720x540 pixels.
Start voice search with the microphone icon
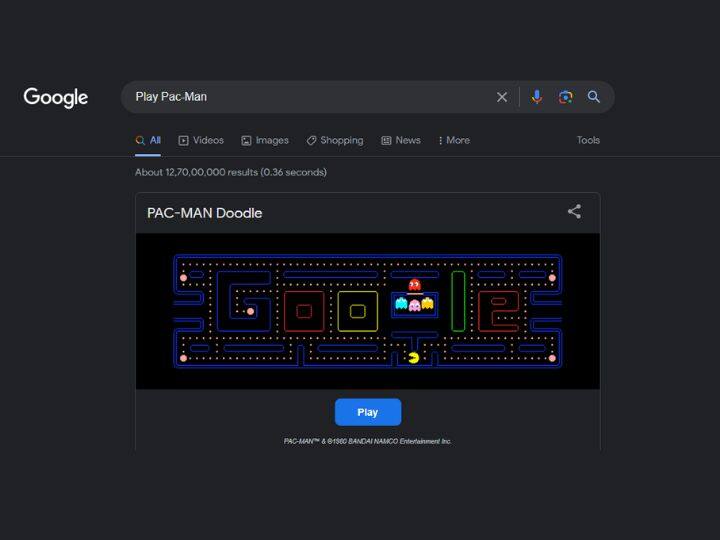[536, 97]
